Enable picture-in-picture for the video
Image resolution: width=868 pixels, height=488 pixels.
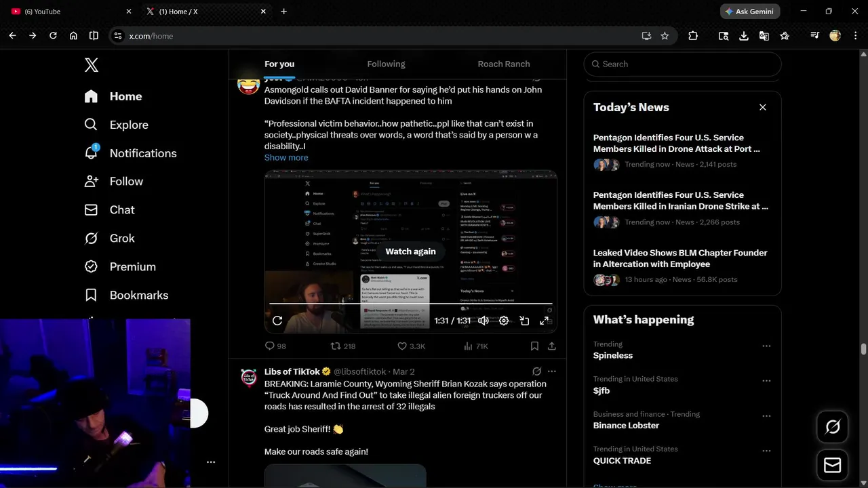(x=524, y=321)
